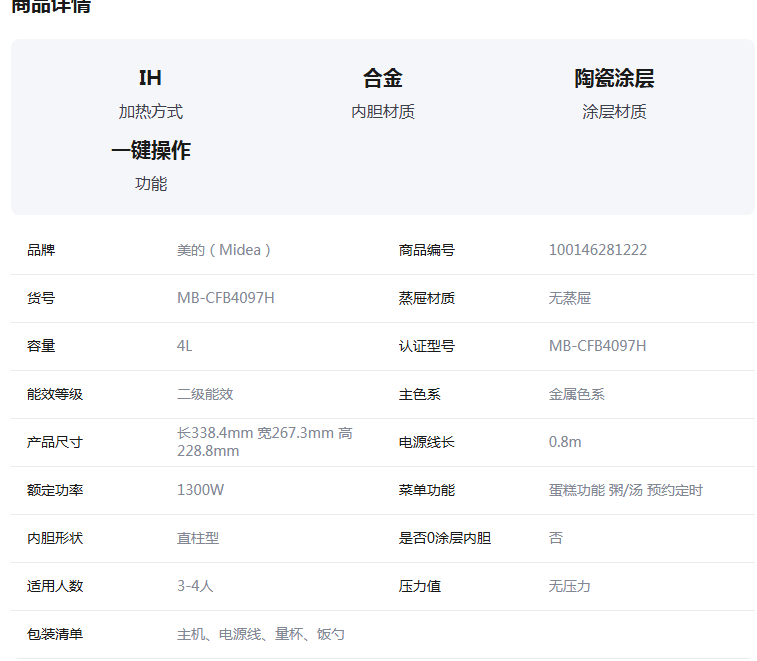The height and width of the screenshot is (661, 757).
Task: Click the 品牌 row label
Action: coord(41,250)
